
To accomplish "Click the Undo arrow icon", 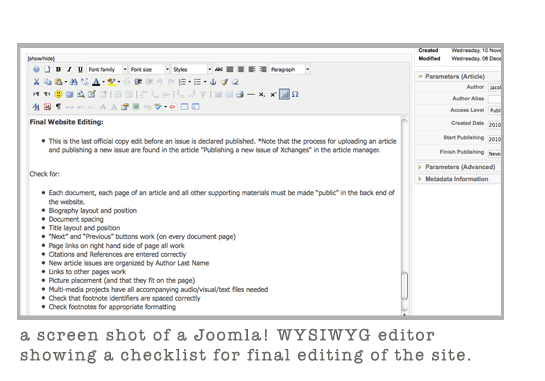I will coord(160,82).
